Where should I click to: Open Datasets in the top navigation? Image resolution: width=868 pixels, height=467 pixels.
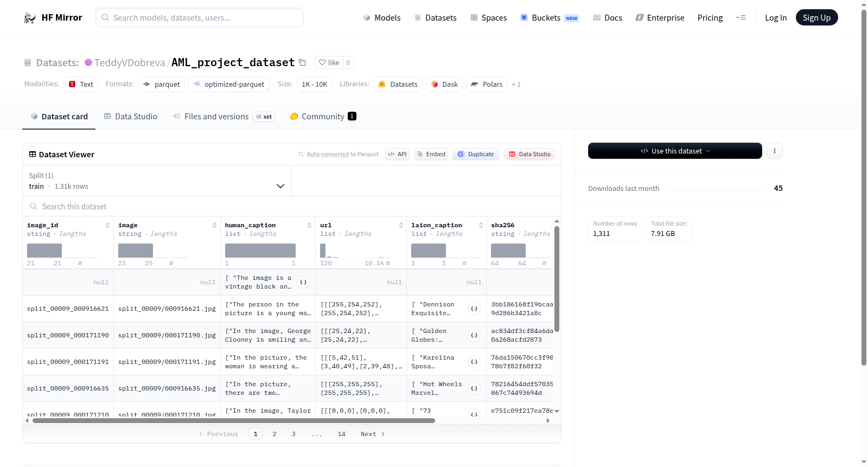[x=435, y=18]
